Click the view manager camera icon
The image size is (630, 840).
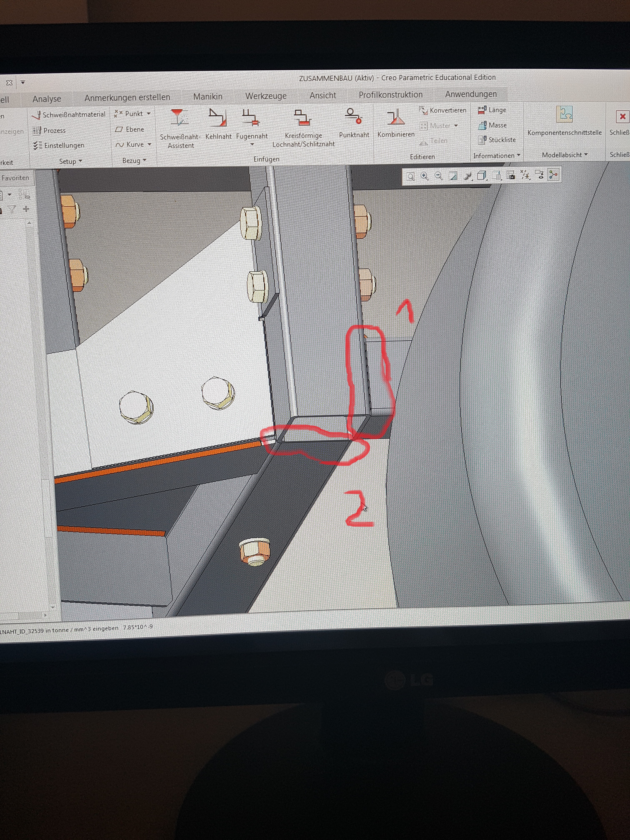tap(511, 175)
